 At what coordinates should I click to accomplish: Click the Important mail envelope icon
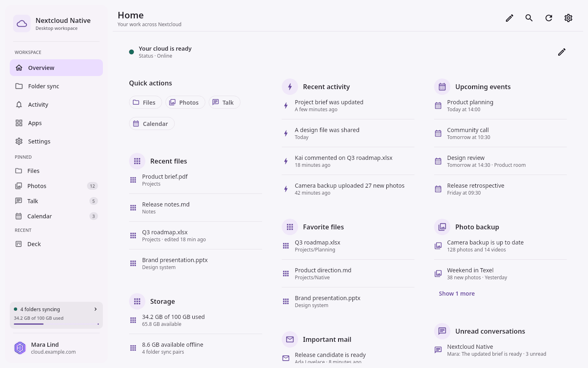point(290,339)
